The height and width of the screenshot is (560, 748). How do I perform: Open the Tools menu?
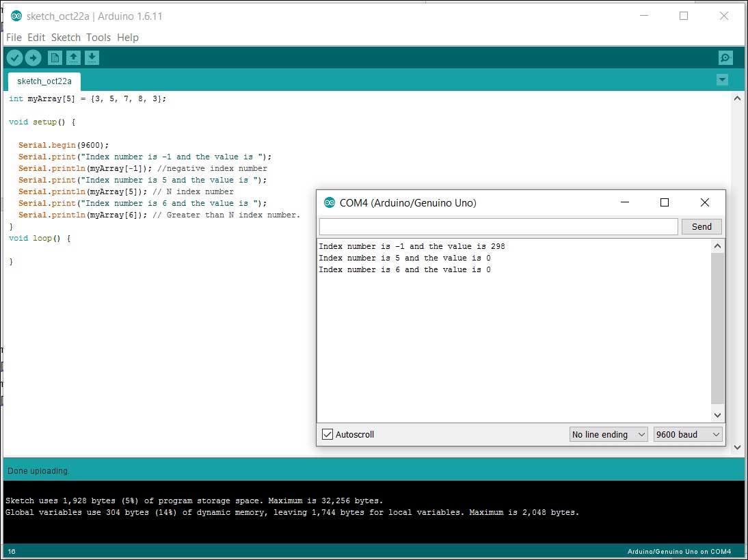[x=98, y=38]
